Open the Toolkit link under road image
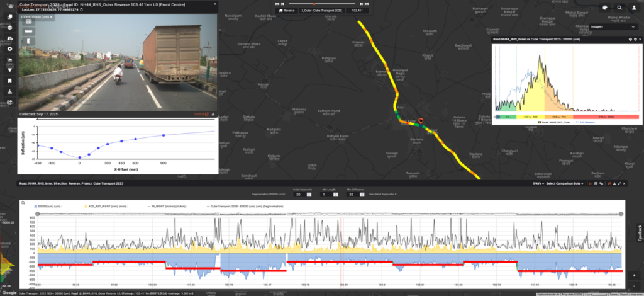 click(201, 114)
